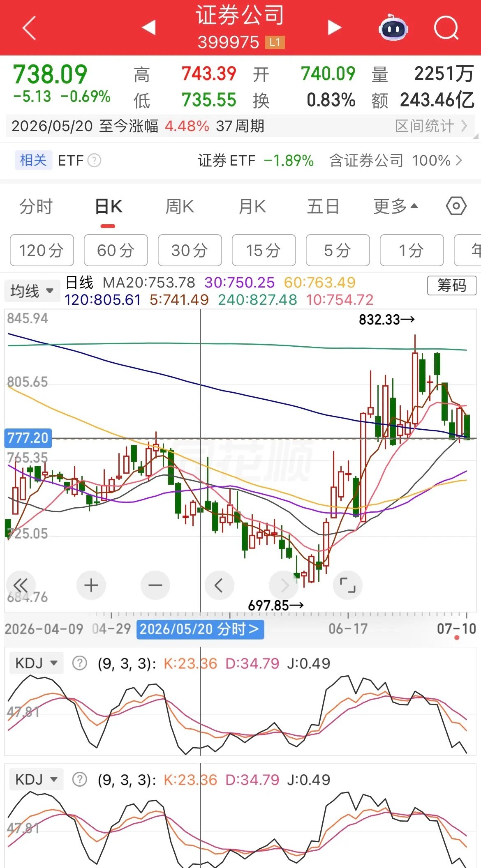Choose the 15分 period
Image resolution: width=481 pixels, height=868 pixels.
click(x=264, y=250)
